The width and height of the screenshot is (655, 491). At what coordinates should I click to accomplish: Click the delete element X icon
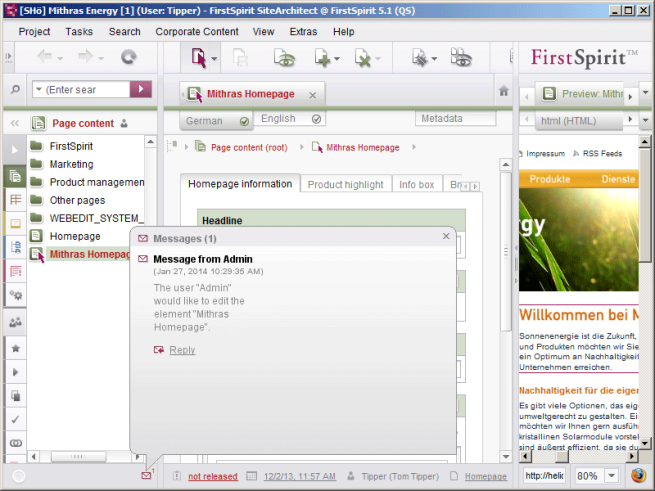click(x=362, y=57)
